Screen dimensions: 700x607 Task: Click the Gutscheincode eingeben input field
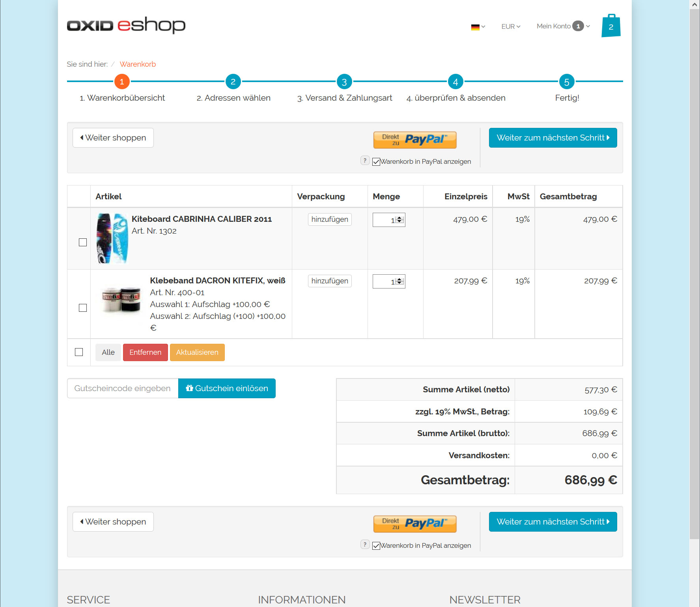pos(123,388)
